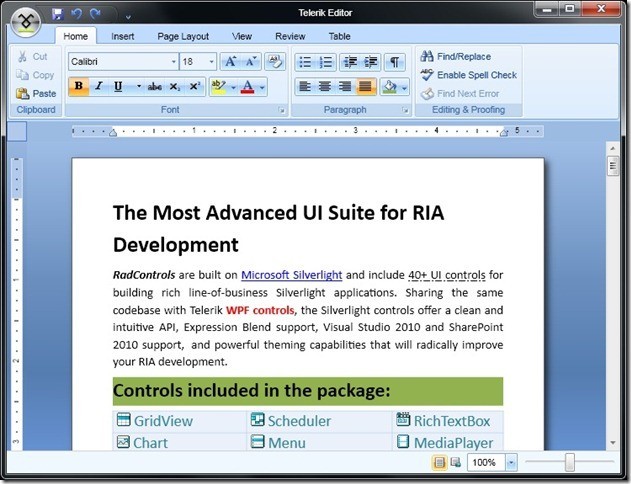Screen dimensions: 631x484
Task: Toggle show formatting symbols (pilcrow)
Action: pos(394,62)
